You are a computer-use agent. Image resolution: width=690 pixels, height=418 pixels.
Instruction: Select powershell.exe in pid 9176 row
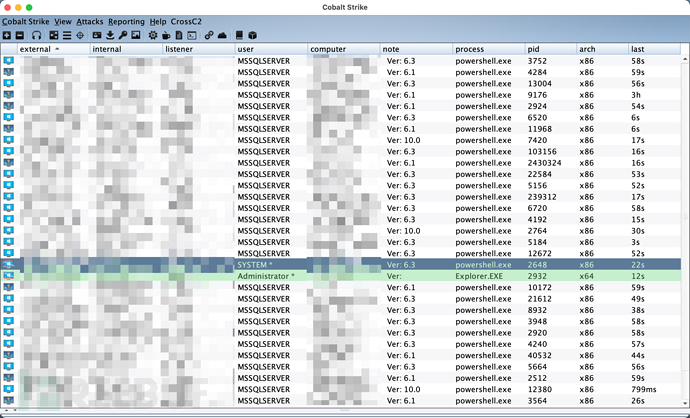pyautogui.click(x=489, y=95)
